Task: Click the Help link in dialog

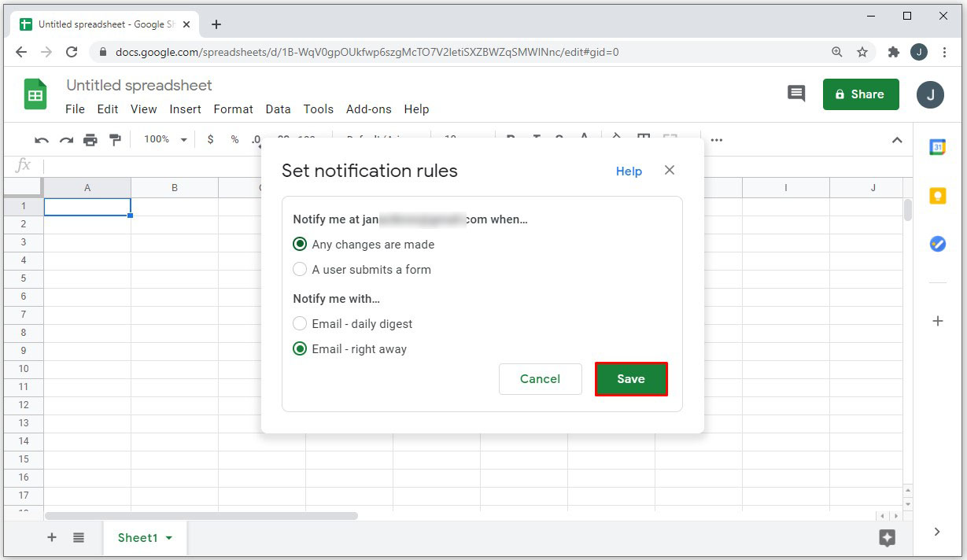Action: tap(629, 171)
